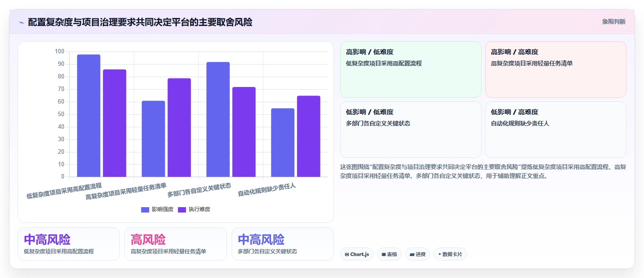Click the lightning icon beside the title
This screenshot has height=278, width=644.
pos(21,22)
